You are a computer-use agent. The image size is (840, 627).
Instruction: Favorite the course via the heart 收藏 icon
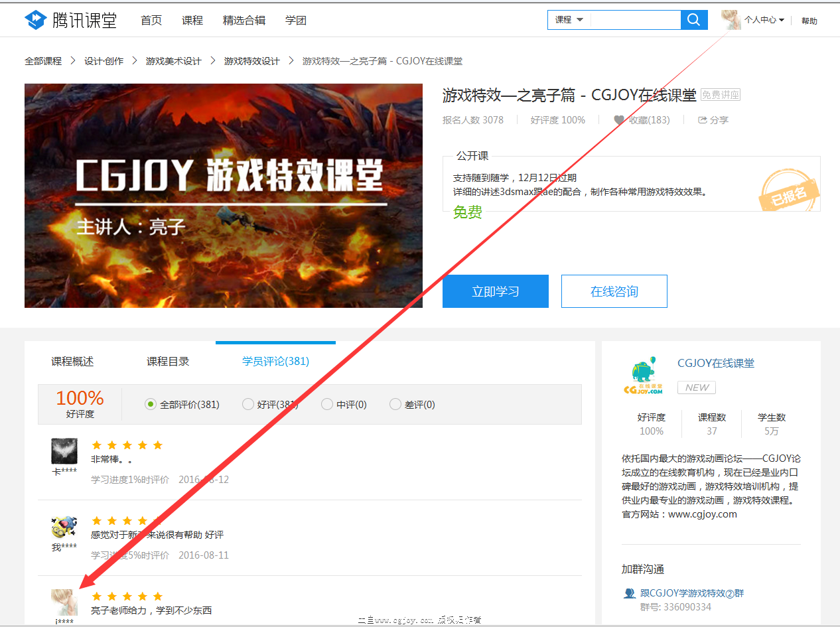[619, 120]
